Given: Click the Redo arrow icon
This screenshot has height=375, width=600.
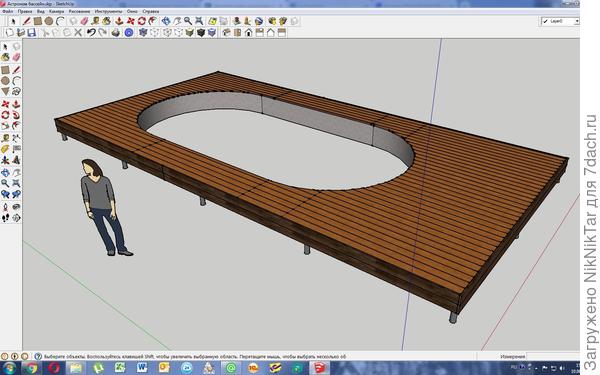Looking at the screenshot, I should tap(102, 33).
